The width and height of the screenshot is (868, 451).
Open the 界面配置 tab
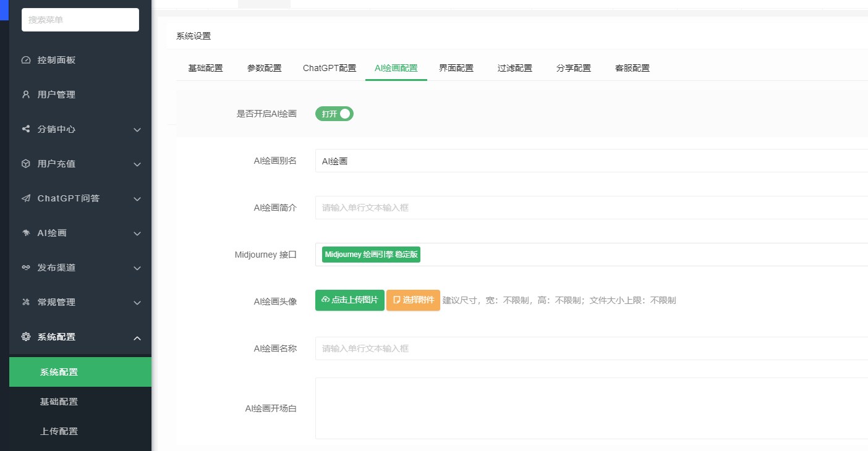pos(456,69)
